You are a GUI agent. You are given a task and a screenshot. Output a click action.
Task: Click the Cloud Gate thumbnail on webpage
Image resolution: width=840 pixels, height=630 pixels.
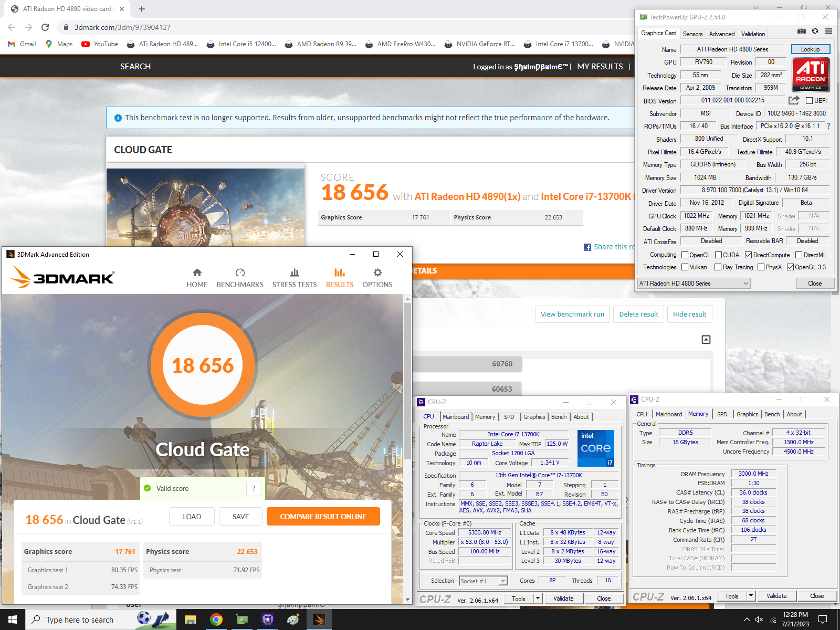[206, 207]
